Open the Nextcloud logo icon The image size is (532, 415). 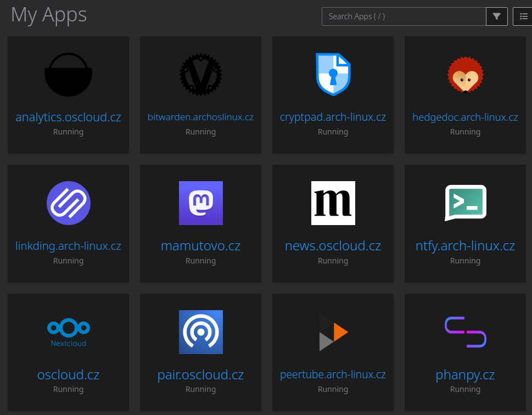pyautogui.click(x=68, y=332)
